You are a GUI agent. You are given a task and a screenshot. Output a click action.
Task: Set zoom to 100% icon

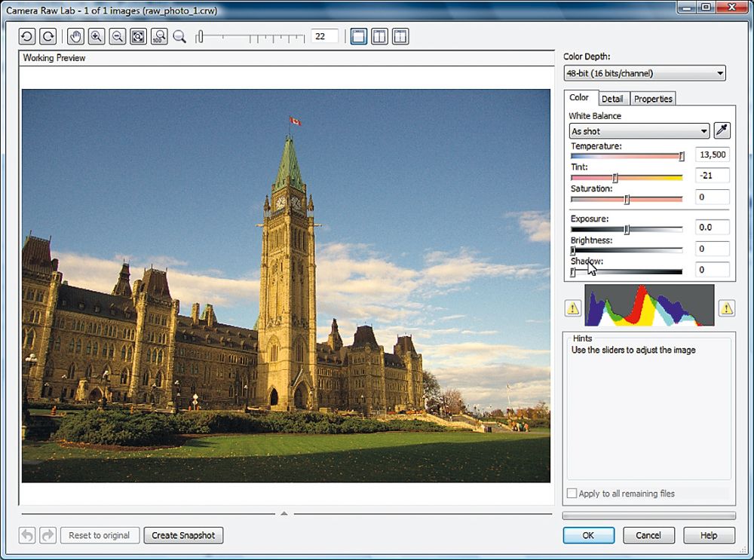pyautogui.click(x=158, y=36)
